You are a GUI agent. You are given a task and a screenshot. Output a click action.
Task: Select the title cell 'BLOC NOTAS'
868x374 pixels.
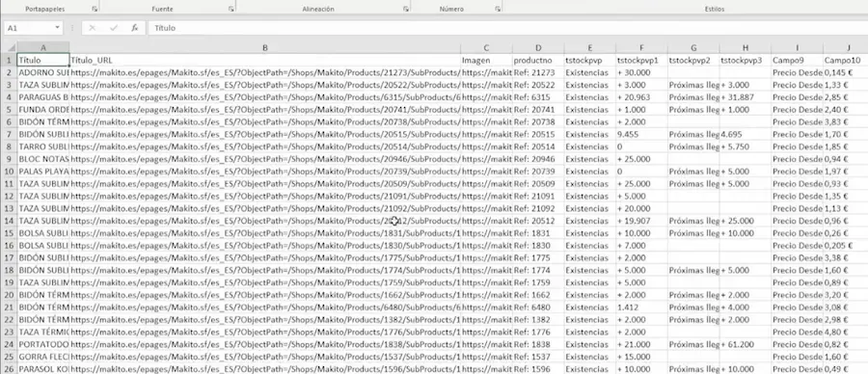[43, 159]
